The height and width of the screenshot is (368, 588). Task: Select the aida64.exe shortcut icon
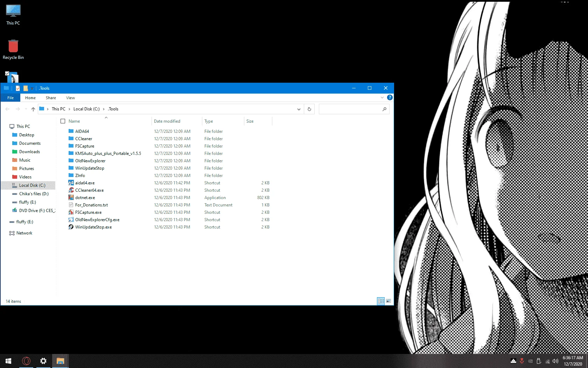point(71,183)
